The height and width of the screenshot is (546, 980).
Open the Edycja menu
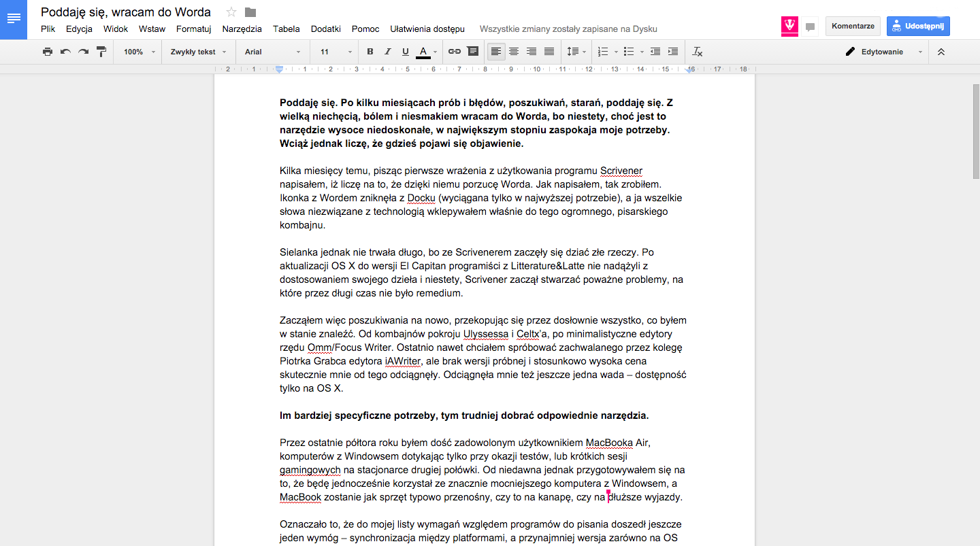coord(79,29)
